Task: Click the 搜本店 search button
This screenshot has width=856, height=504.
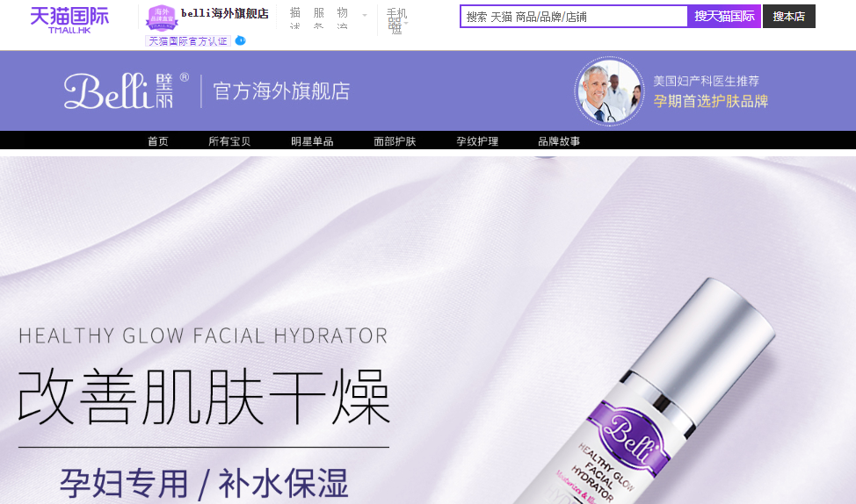Action: 789,17
